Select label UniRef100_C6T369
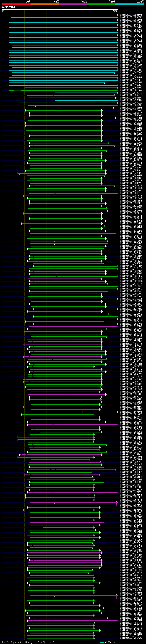The height and width of the screenshot is (644, 146). (131, 90)
